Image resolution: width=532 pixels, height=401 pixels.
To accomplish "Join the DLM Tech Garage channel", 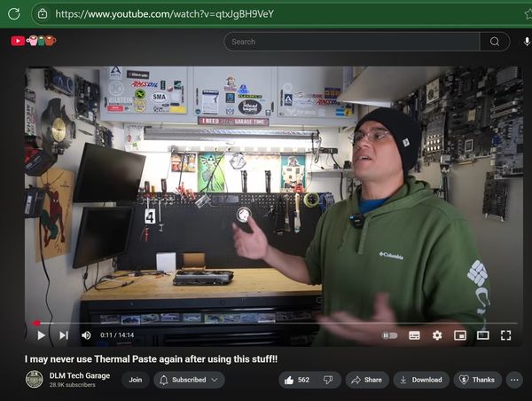I will click(135, 380).
